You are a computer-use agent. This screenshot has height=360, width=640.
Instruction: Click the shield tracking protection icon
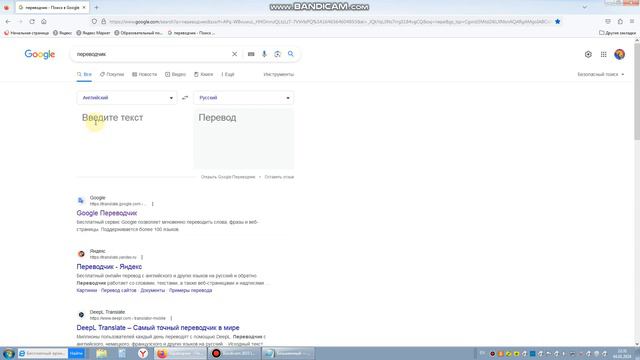(94, 22)
